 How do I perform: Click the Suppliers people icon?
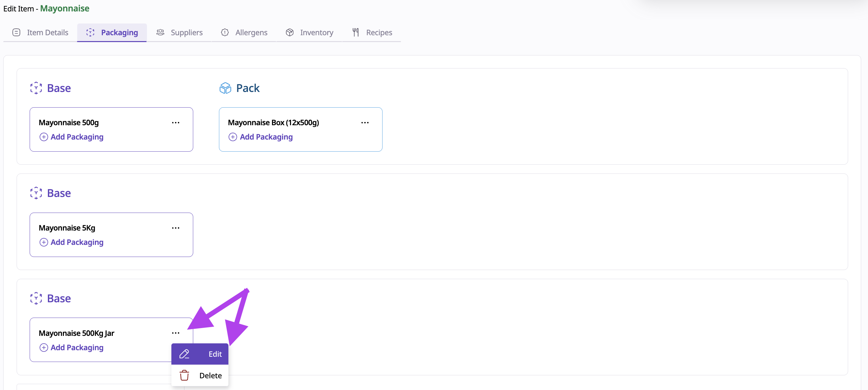[160, 32]
